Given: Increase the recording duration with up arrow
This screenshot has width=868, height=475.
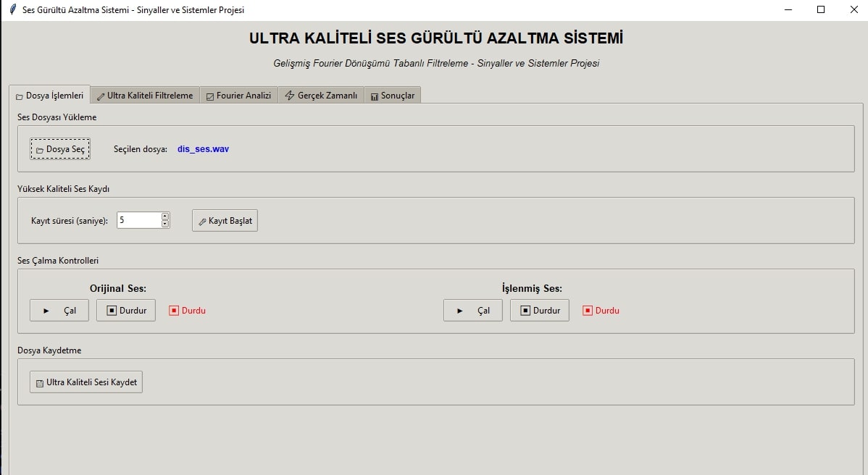Looking at the screenshot, I should [165, 216].
